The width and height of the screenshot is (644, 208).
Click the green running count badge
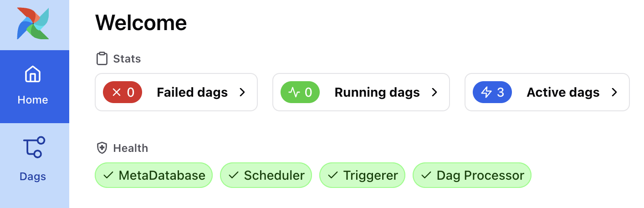[300, 93]
